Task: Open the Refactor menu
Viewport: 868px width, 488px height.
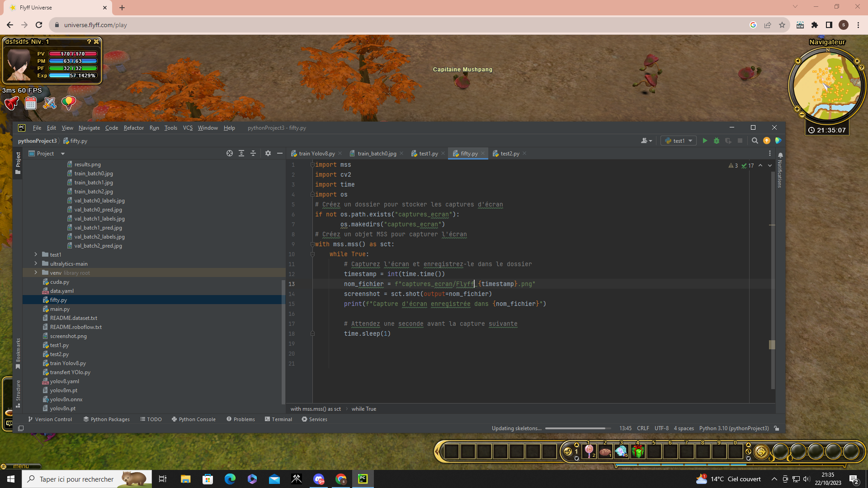Action: tap(133, 128)
